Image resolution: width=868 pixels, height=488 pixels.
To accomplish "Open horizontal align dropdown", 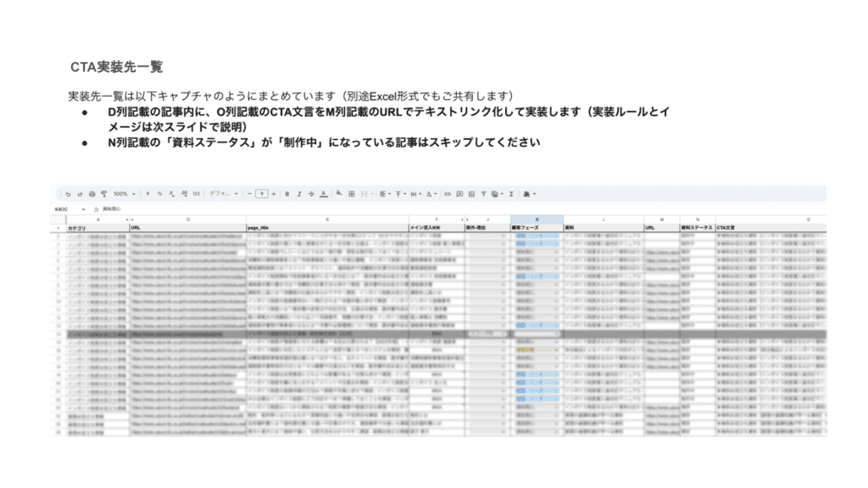I will [x=385, y=194].
